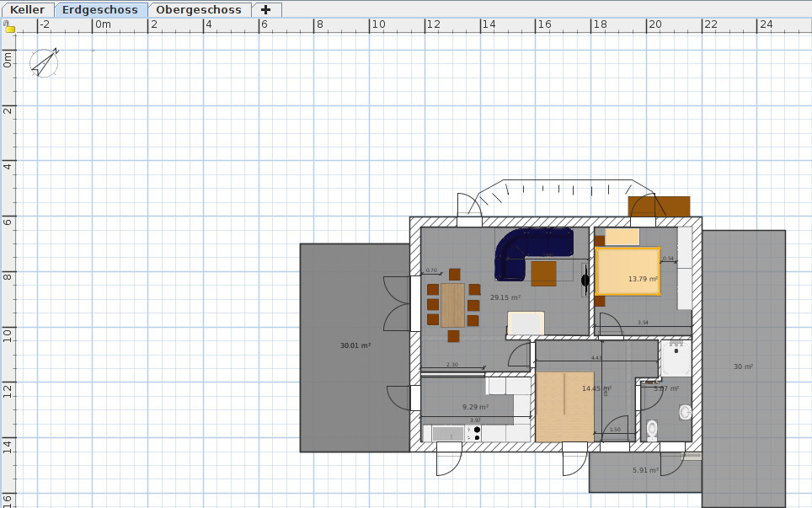Click the compass rose on the plan
Screen dimensions: 812x508
[44, 62]
